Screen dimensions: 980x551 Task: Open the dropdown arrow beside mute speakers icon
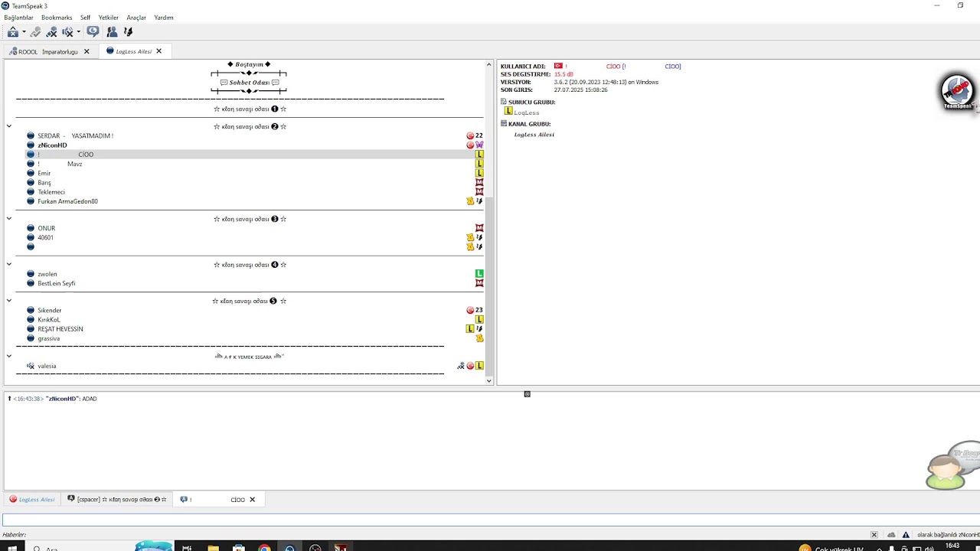click(78, 32)
